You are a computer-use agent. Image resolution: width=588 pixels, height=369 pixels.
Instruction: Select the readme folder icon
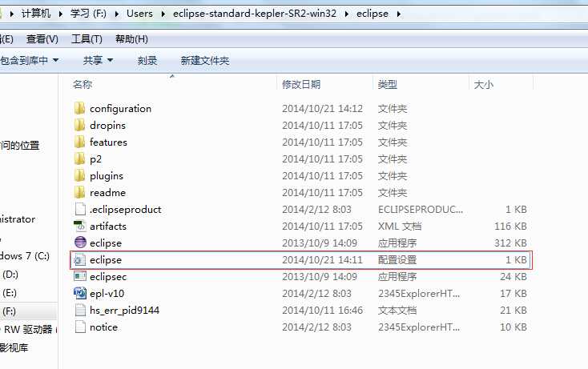pos(79,193)
